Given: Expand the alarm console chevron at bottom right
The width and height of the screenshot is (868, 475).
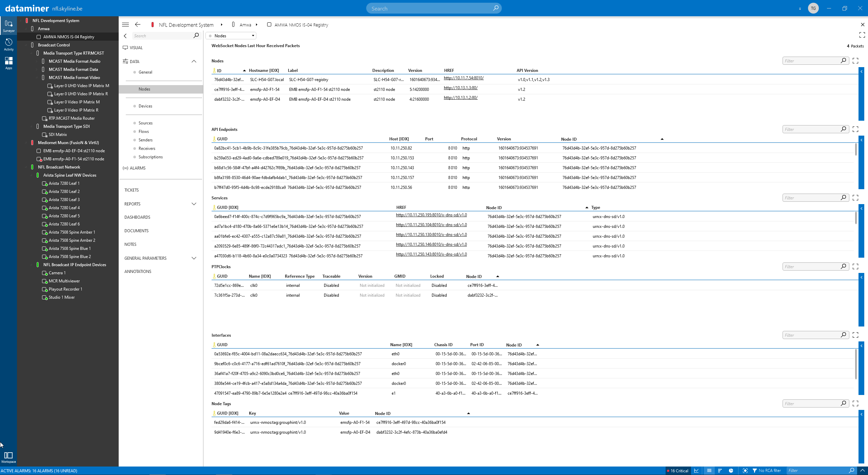Looking at the screenshot, I should tap(863, 471).
